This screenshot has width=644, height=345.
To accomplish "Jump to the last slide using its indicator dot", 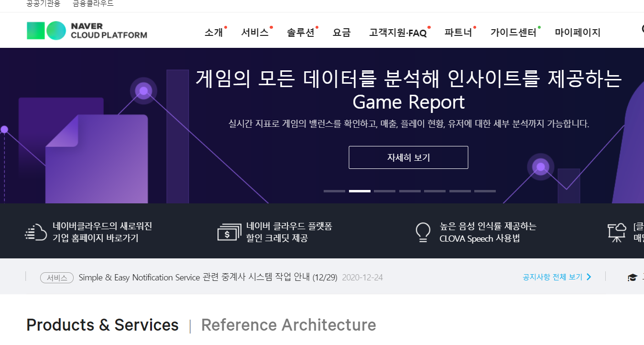I will tap(485, 191).
